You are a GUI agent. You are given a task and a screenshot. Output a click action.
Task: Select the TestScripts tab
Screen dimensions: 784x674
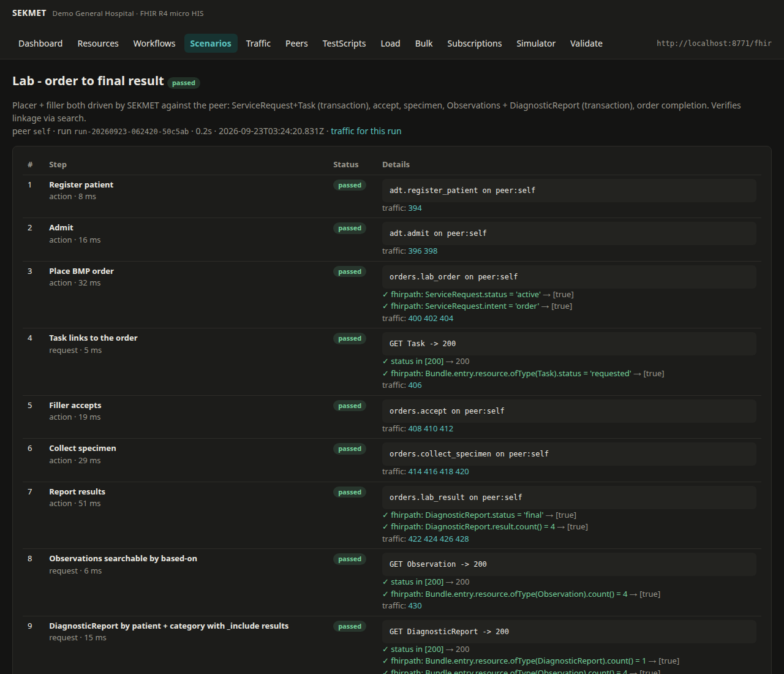[x=344, y=44]
